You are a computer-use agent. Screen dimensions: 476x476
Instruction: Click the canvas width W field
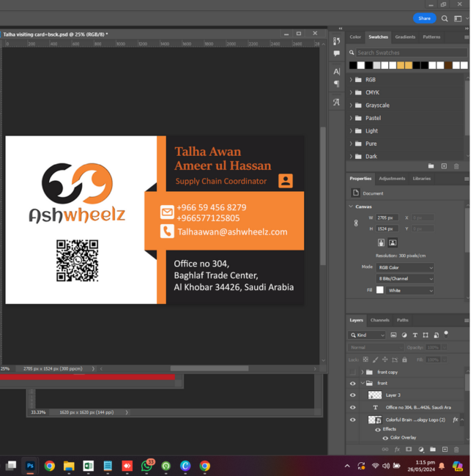tap(387, 217)
